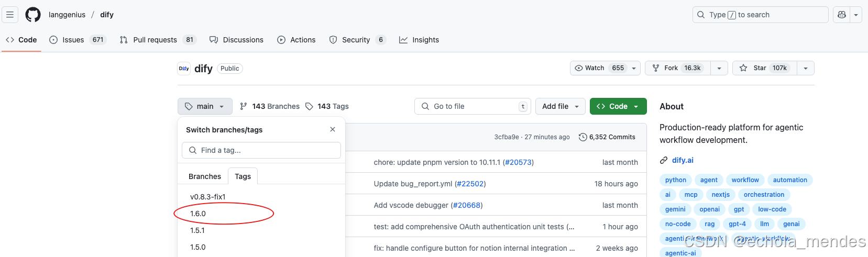Click the openai topic tag

710,209
